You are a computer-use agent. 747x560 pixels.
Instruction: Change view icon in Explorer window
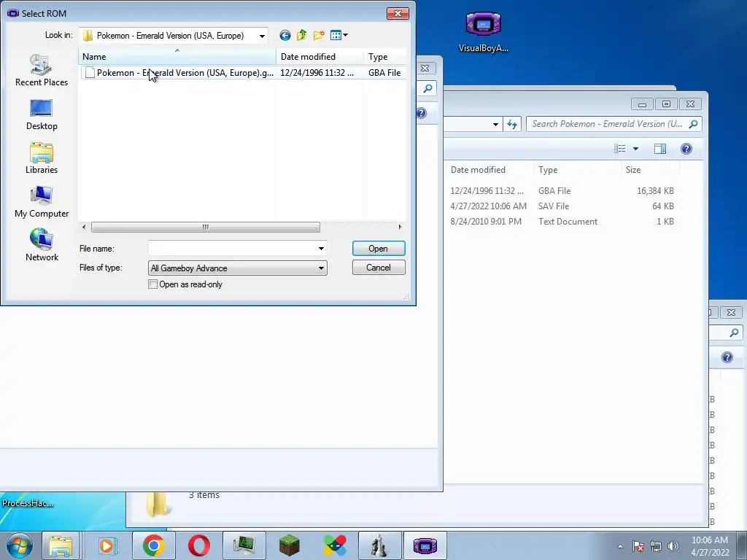point(620,149)
